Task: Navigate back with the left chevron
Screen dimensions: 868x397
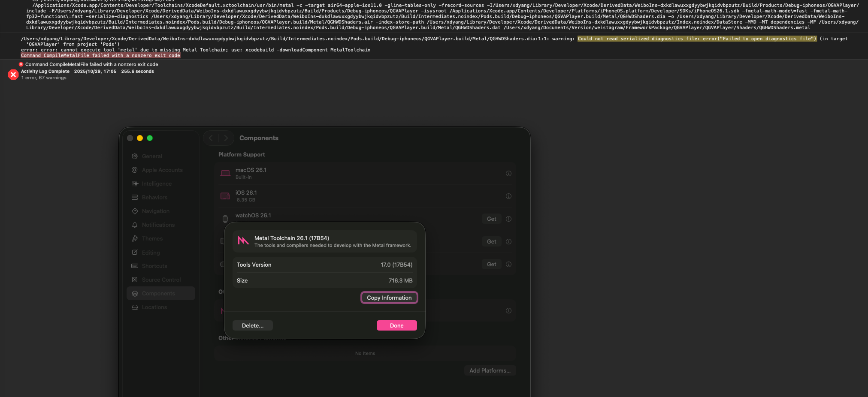Action: pos(211,138)
